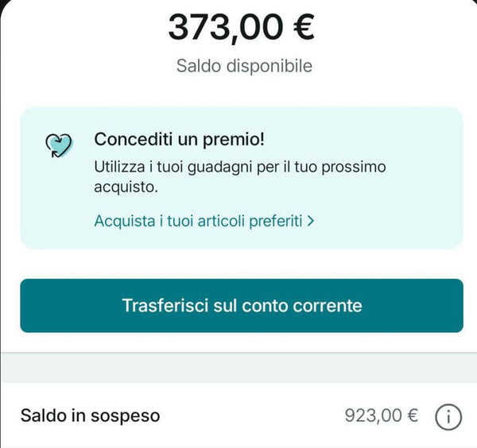Open the 'Acquista i tuoi articoli preferiti' link
The width and height of the screenshot is (477, 448).
(x=199, y=221)
